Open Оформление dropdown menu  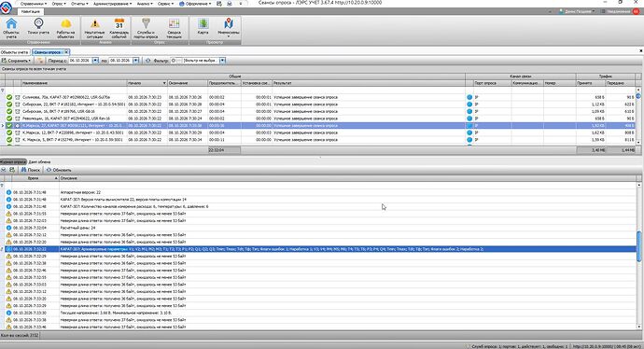coord(195,4)
